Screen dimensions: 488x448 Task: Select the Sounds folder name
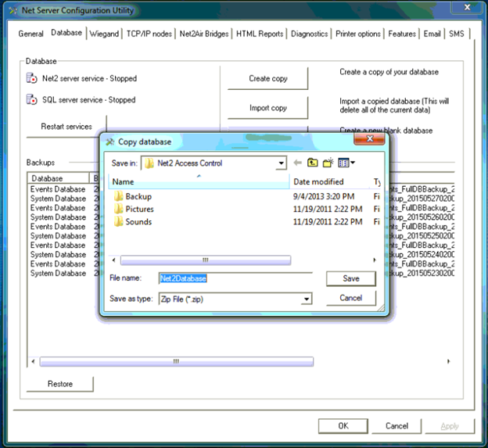click(138, 222)
